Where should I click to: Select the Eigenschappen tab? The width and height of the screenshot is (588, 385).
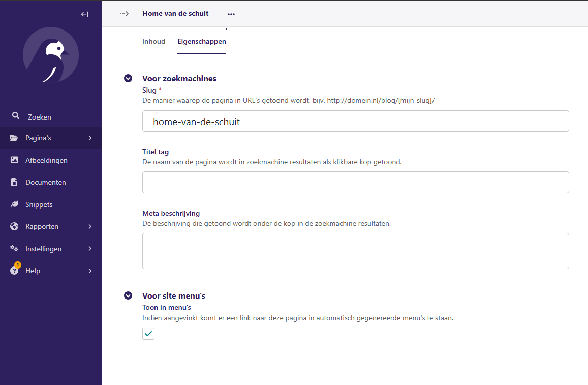201,41
